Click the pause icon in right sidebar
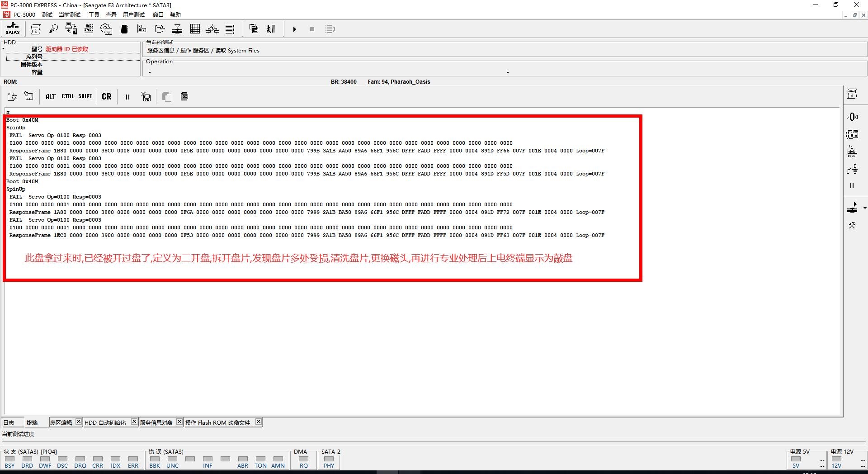Viewport: 868px width, 474px height. (x=852, y=186)
